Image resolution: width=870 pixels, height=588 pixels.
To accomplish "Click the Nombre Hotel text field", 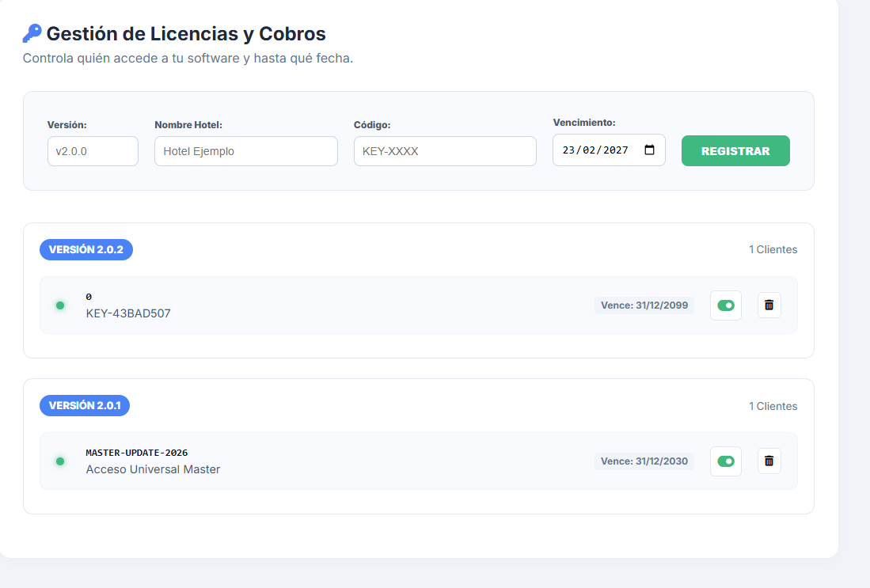I will [x=245, y=151].
